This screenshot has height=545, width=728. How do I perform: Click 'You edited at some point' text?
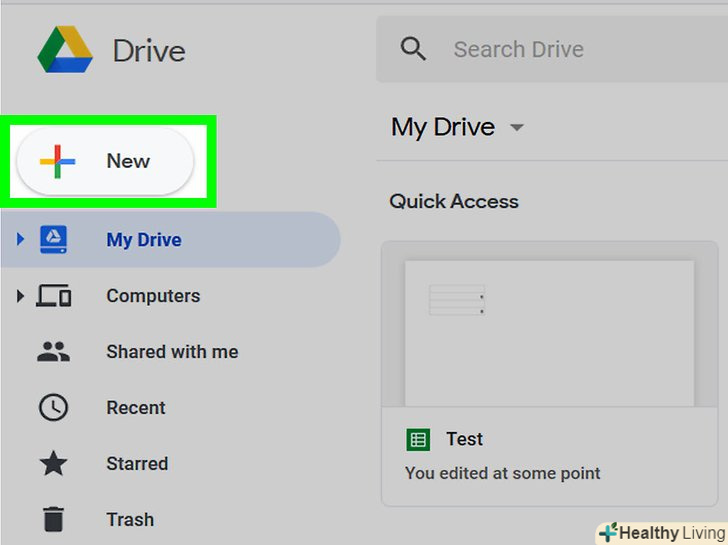[x=502, y=474]
